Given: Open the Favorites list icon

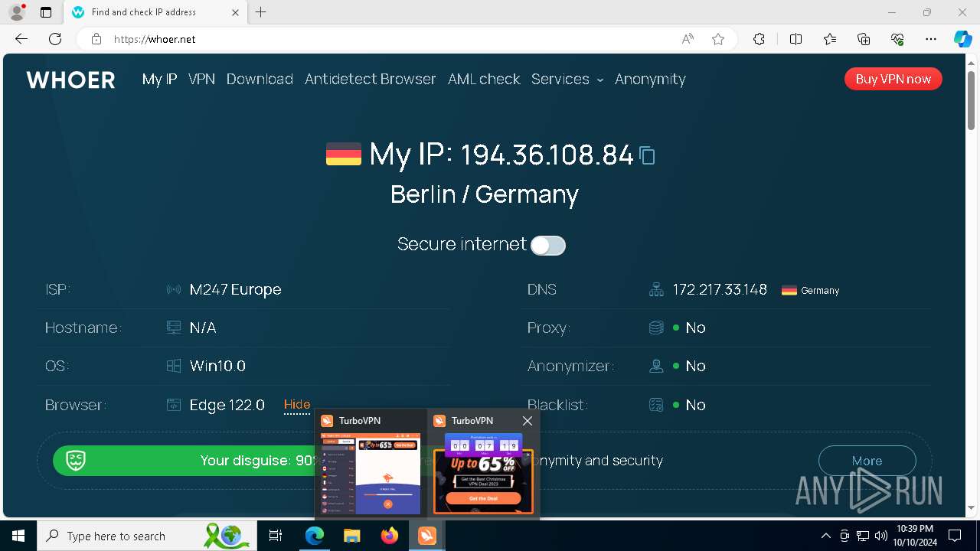Looking at the screenshot, I should point(830,39).
